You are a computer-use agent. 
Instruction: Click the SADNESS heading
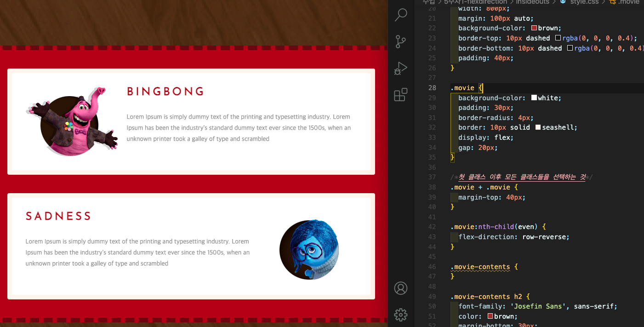pyautogui.click(x=58, y=216)
